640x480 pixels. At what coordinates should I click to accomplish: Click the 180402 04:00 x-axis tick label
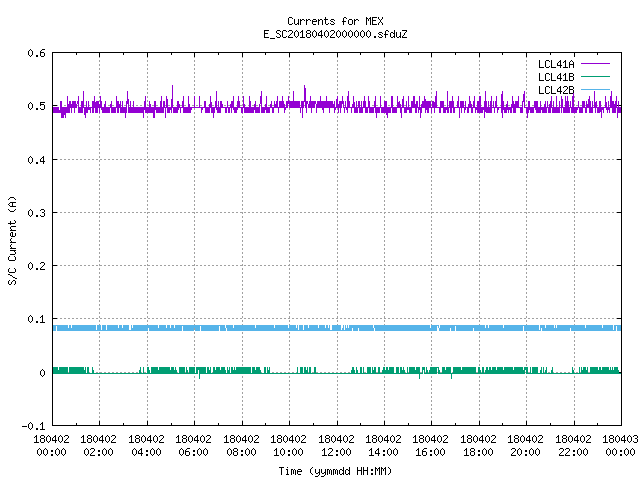pyautogui.click(x=146, y=446)
